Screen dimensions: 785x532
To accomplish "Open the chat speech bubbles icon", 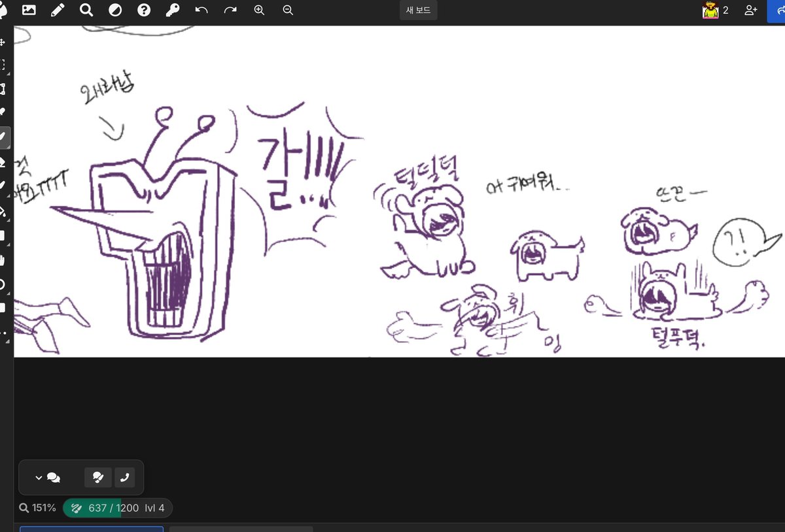I will 54,478.
